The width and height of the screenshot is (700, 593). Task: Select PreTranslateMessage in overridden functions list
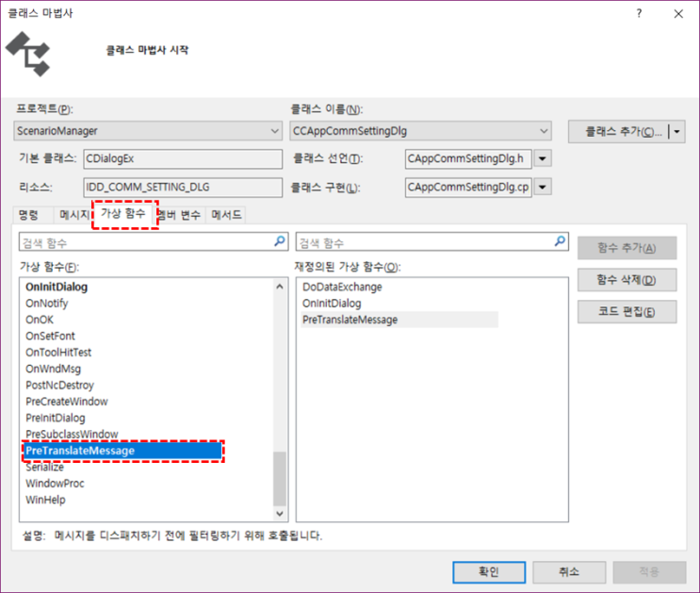[x=399, y=320]
